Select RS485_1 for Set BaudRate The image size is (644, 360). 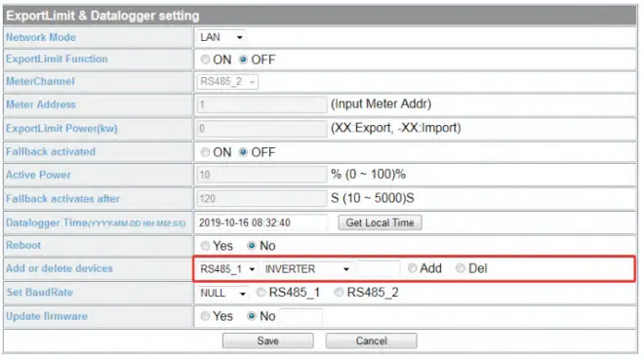coord(261,293)
